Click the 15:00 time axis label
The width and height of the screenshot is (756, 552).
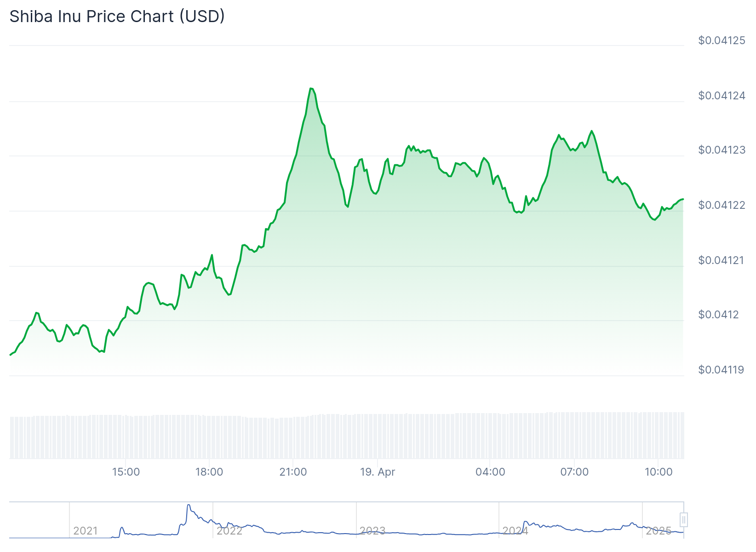click(126, 472)
